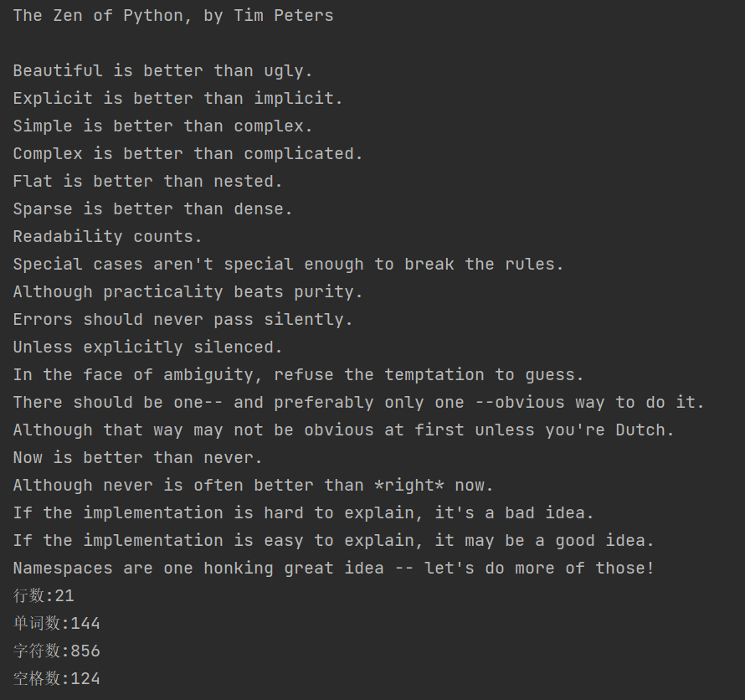745x700 pixels.
Task: Click the line "Simple is better than complex."
Action: pos(162,126)
